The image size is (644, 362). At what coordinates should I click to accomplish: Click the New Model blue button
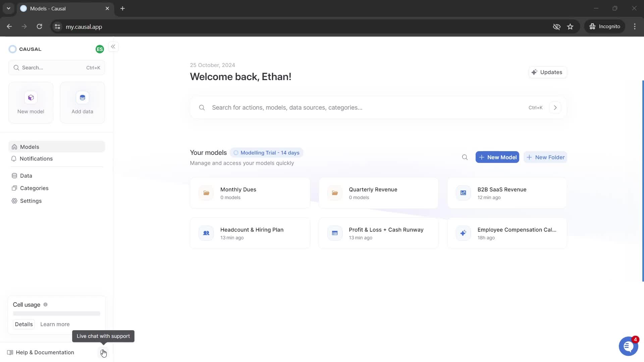498,157
